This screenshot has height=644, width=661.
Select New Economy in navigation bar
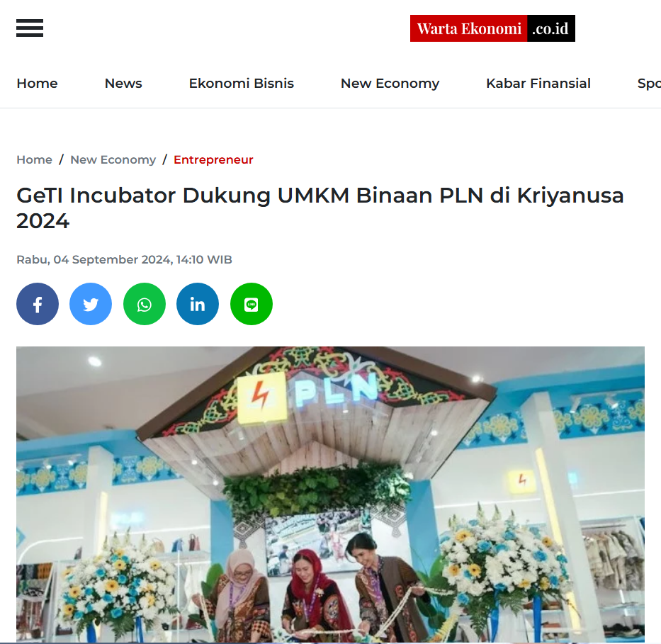(390, 84)
